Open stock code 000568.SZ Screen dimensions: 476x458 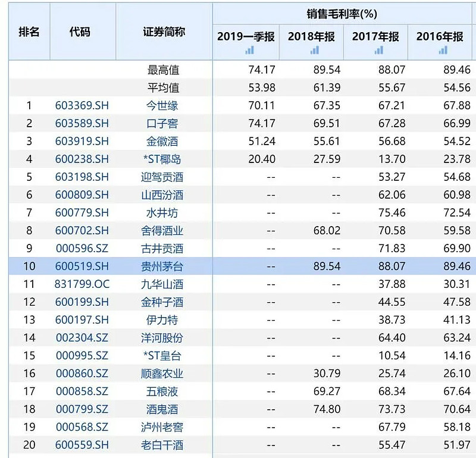click(82, 427)
